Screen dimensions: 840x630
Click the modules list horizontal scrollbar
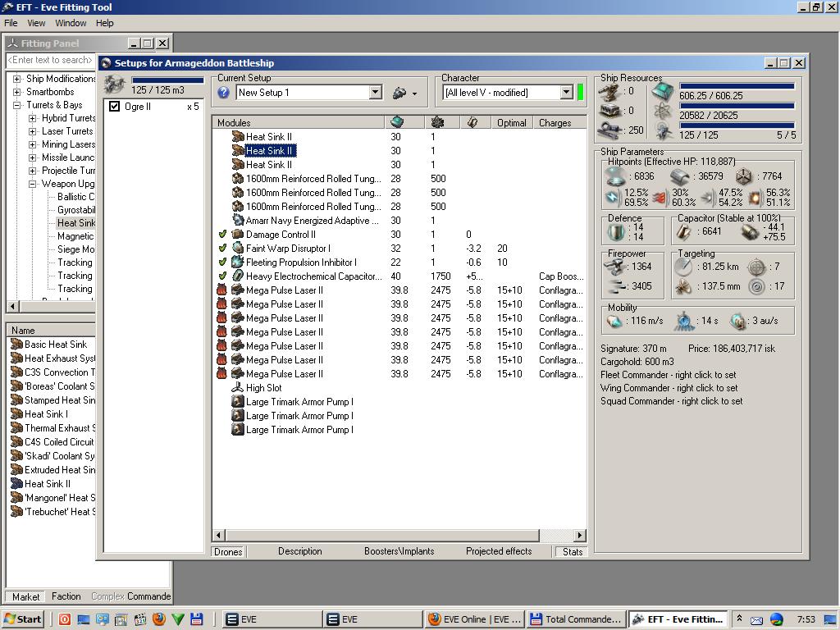click(x=399, y=535)
